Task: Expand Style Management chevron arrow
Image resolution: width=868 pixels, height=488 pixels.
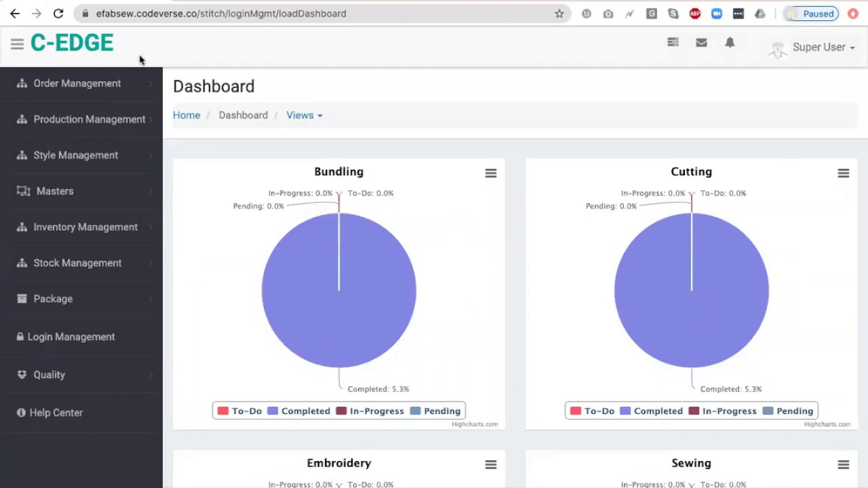Action: click(151, 155)
